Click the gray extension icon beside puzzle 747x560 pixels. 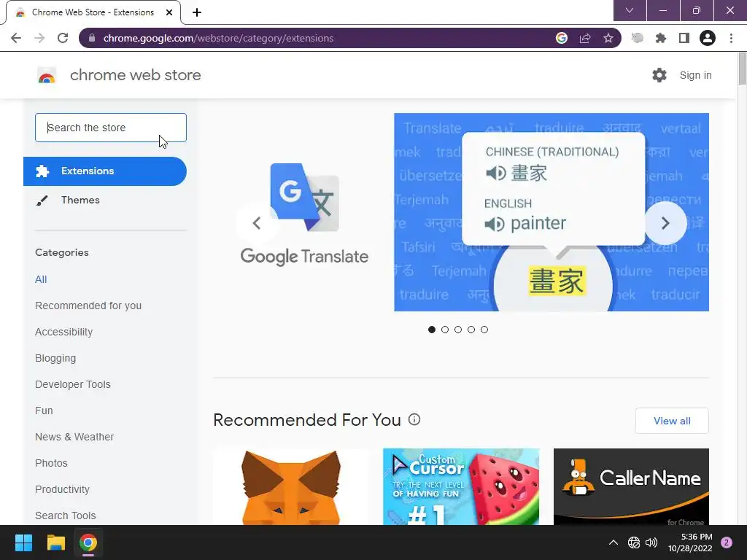(x=638, y=38)
